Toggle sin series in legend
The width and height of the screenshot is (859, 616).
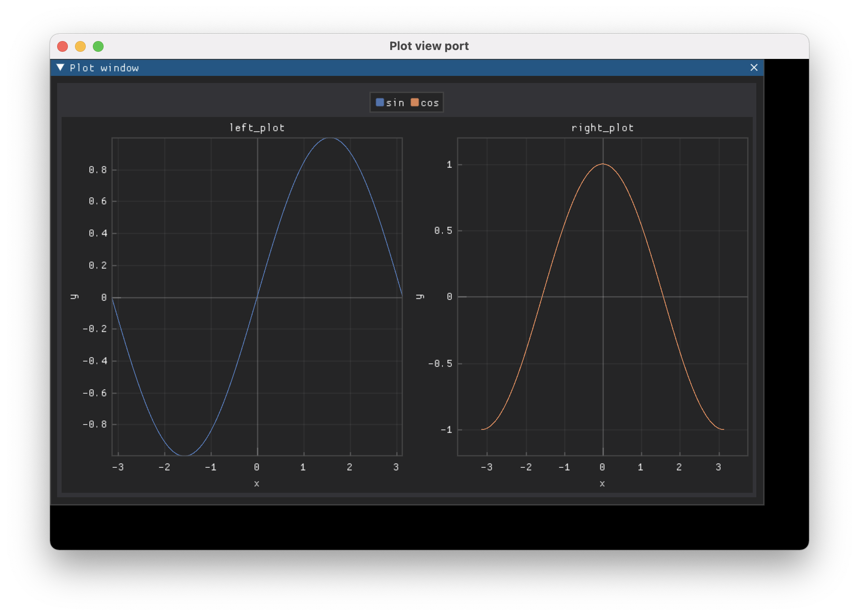tap(395, 103)
